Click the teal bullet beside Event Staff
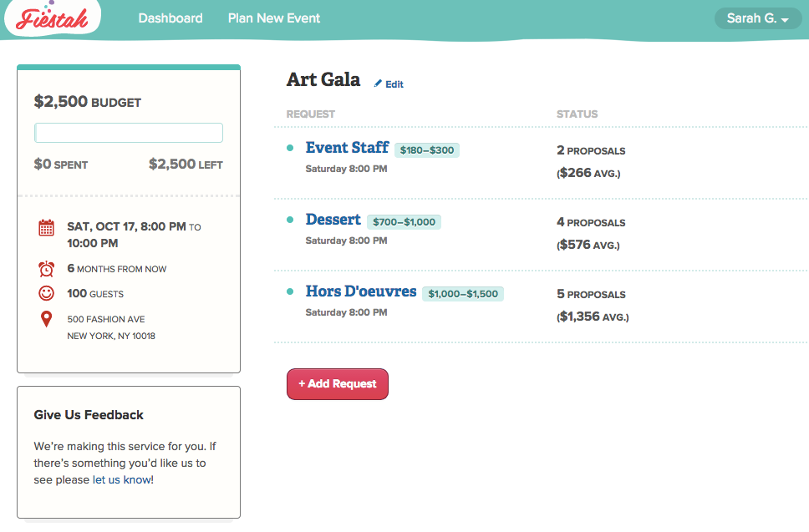This screenshot has height=532, width=809. click(x=290, y=148)
